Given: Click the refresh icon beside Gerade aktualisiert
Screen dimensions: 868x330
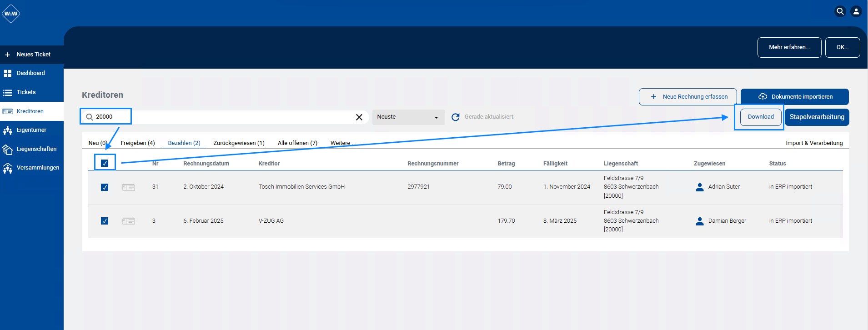Looking at the screenshot, I should pyautogui.click(x=455, y=117).
